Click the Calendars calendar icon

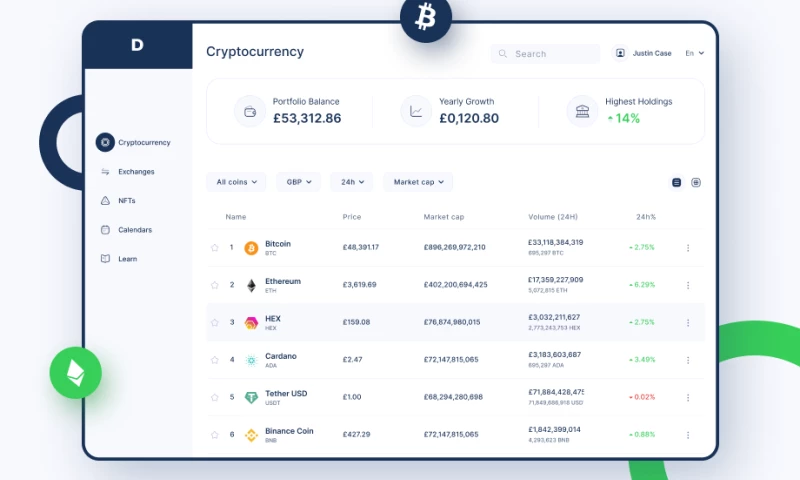coord(105,230)
